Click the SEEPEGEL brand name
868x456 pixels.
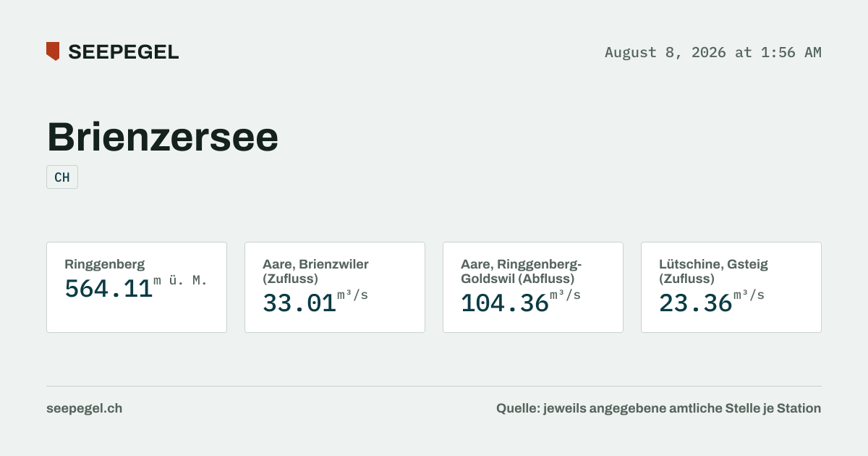click(x=123, y=52)
